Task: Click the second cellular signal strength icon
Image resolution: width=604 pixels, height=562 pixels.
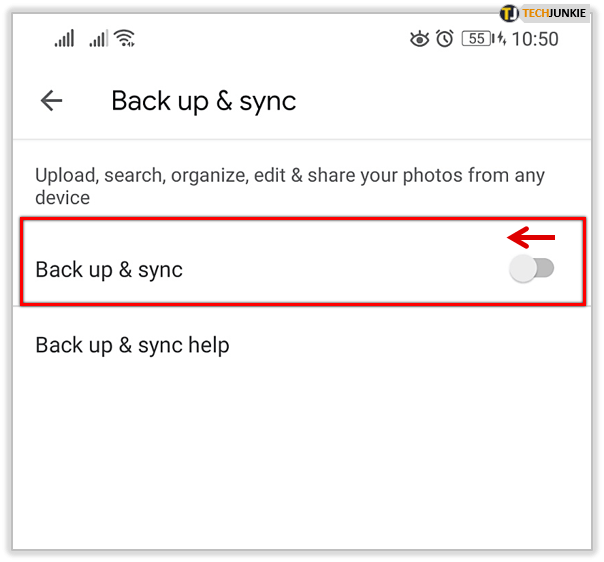Action: (98, 39)
